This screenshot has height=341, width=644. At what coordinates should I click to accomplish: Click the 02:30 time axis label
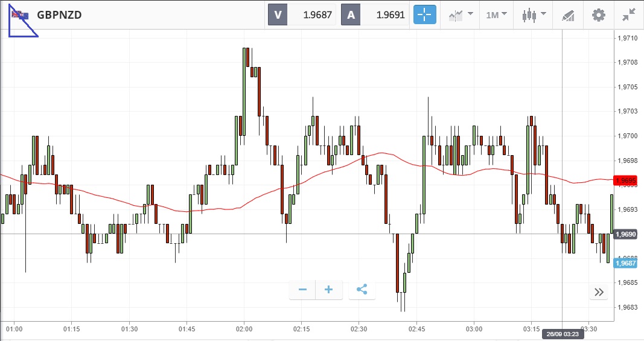[359, 330]
